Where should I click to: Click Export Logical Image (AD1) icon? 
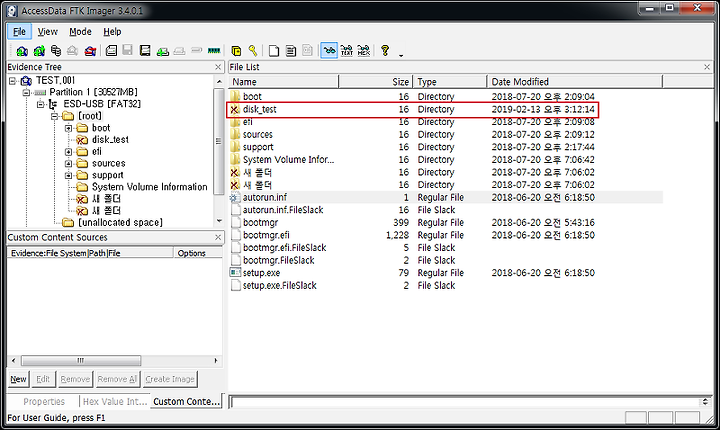pos(145,51)
